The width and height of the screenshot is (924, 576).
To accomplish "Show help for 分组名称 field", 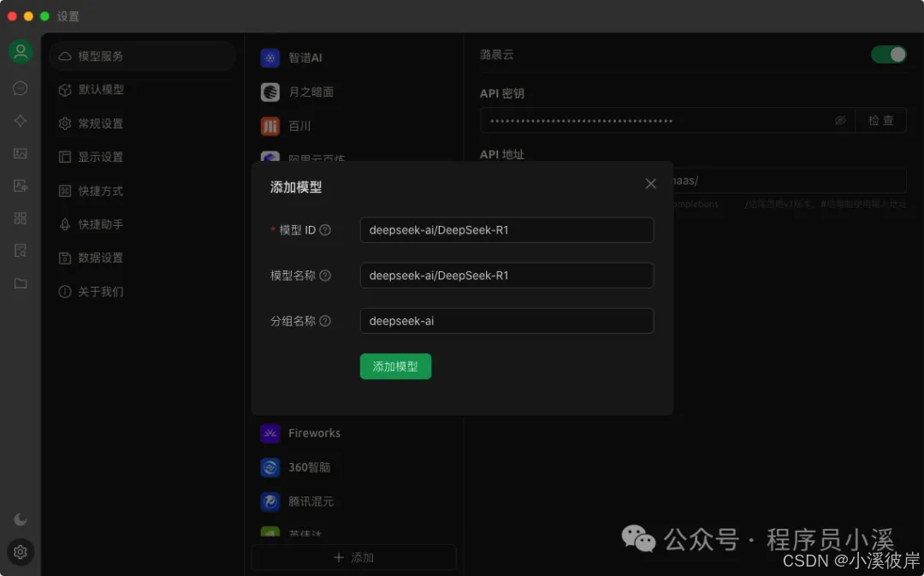I will (x=325, y=321).
